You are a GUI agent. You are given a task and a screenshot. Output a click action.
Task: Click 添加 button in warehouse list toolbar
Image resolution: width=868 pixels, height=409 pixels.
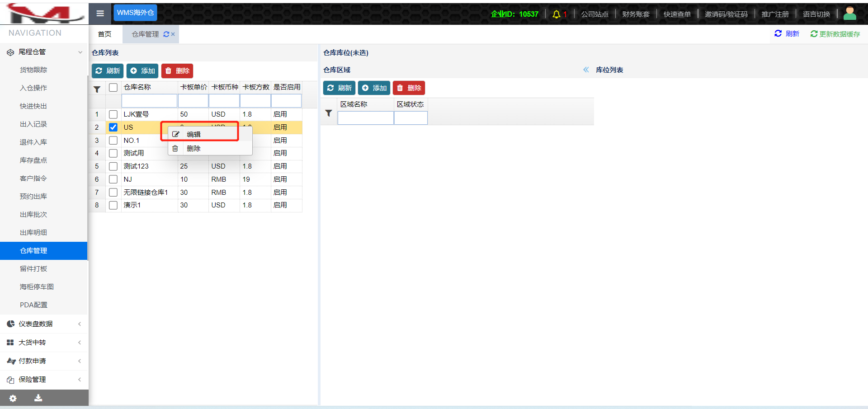pyautogui.click(x=142, y=71)
